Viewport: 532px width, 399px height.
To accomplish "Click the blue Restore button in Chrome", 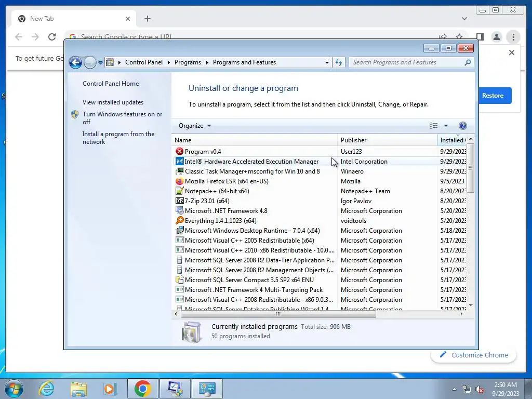I will pos(495,96).
